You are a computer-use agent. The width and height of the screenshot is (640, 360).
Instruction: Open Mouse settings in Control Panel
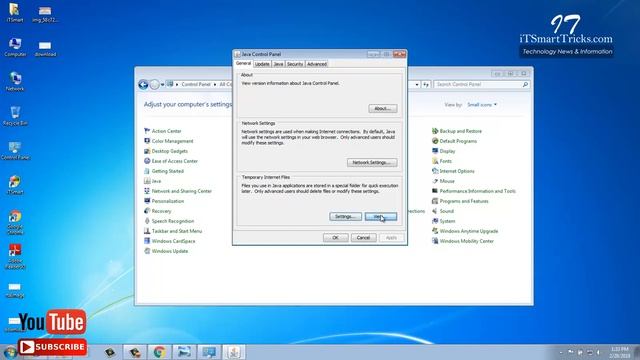[443, 181]
